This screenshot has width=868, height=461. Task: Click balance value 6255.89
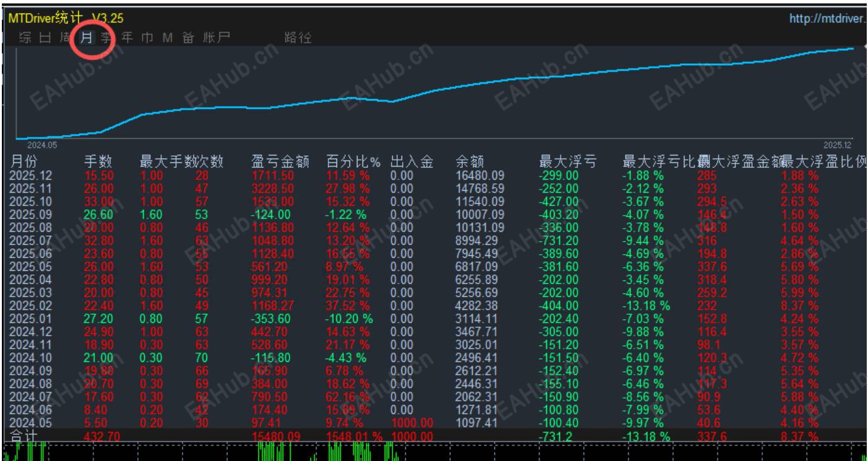[x=476, y=279]
